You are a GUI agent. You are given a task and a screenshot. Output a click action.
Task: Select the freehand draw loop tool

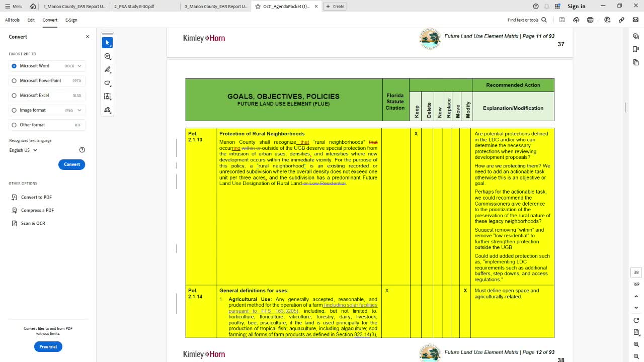[107, 83]
